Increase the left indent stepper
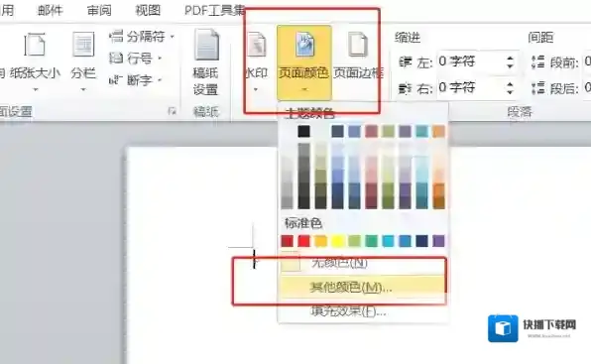591x364 pixels. click(510, 58)
